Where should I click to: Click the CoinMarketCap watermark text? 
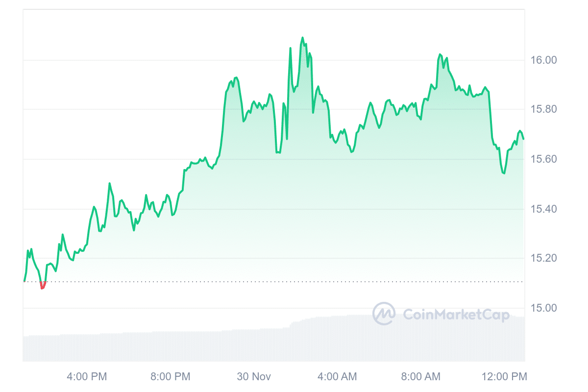coord(456,315)
